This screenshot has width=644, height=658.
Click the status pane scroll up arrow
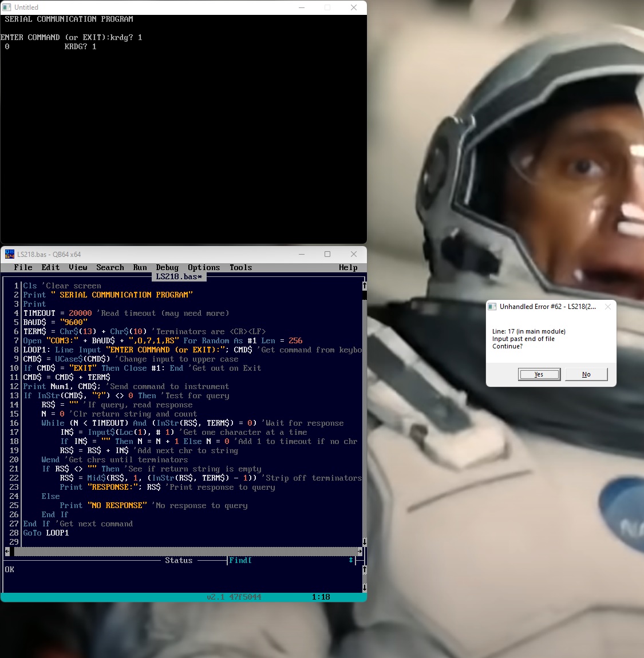pyautogui.click(x=365, y=569)
